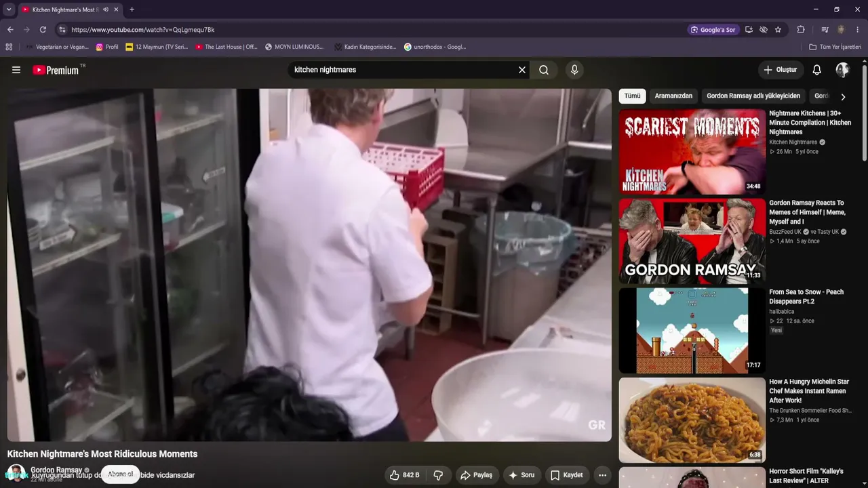868x488 pixels.
Task: Save the video with Kaydet
Action: (x=566, y=475)
